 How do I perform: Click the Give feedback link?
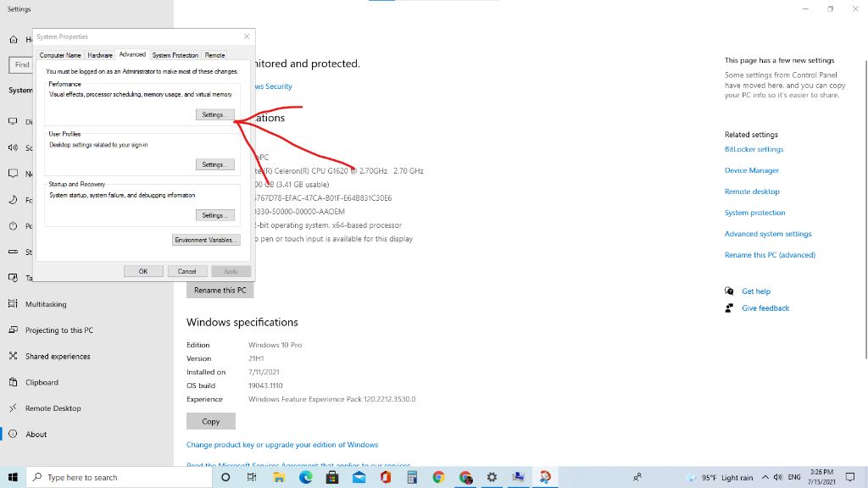(x=765, y=308)
